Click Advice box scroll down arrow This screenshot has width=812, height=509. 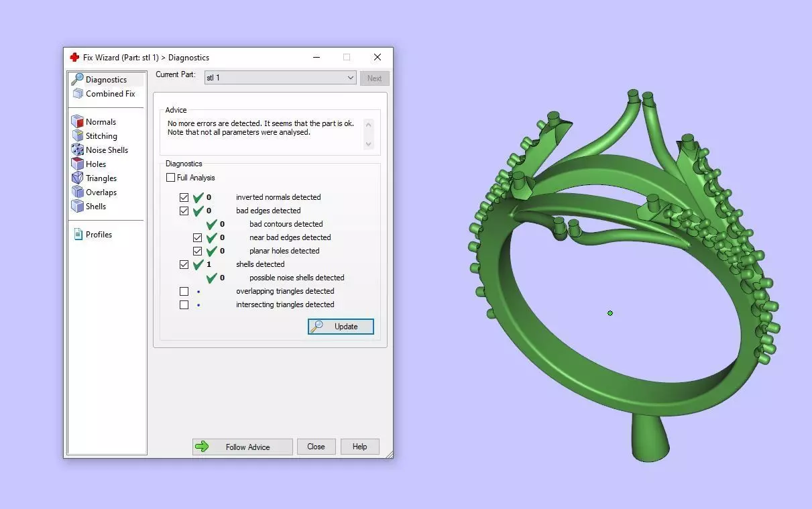[368, 144]
